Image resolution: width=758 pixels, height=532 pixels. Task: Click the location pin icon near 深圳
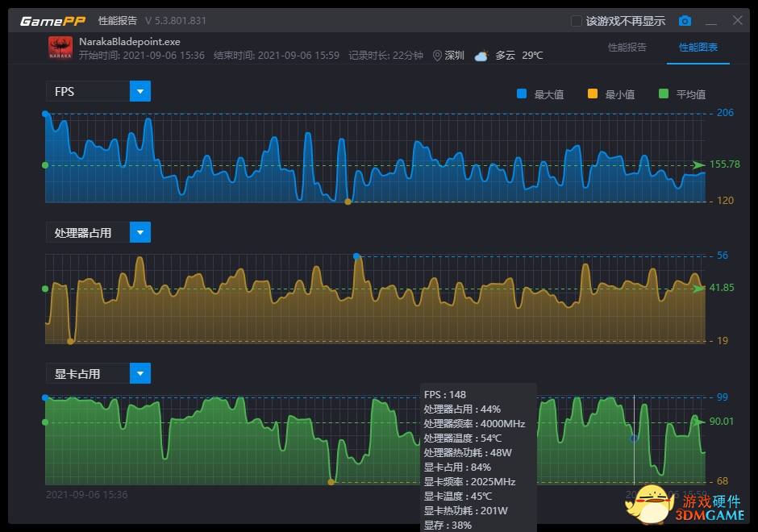click(x=437, y=56)
